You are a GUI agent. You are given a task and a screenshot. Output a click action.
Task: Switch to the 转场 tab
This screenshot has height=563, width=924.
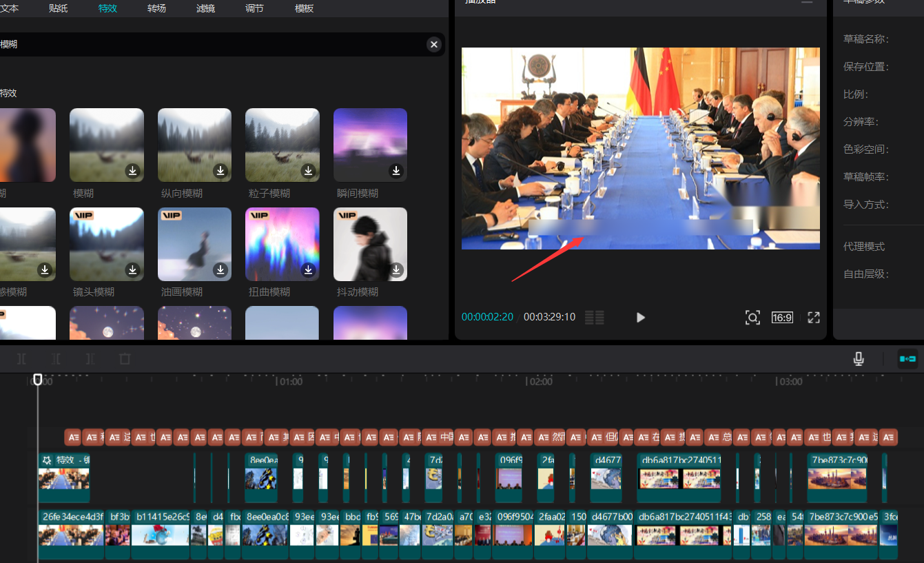coord(156,9)
